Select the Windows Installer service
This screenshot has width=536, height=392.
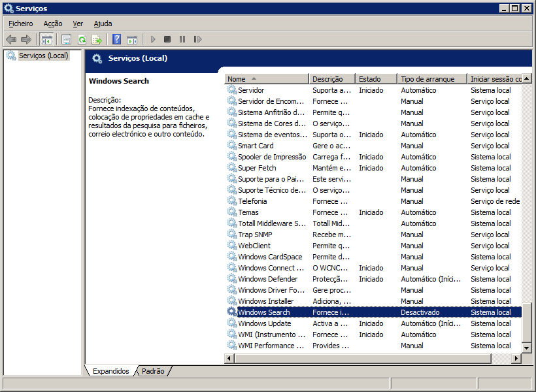(373, 301)
